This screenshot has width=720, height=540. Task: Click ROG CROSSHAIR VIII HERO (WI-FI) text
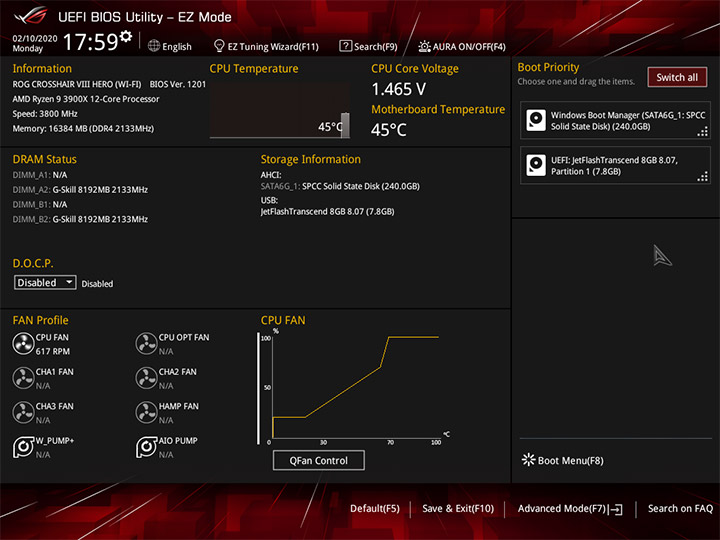point(77,84)
